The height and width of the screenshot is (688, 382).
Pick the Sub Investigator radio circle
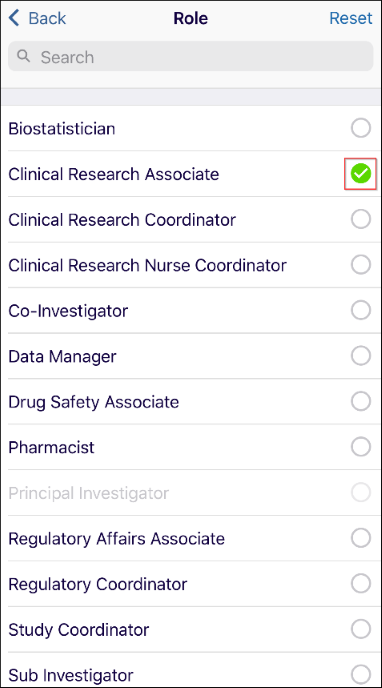click(x=361, y=675)
